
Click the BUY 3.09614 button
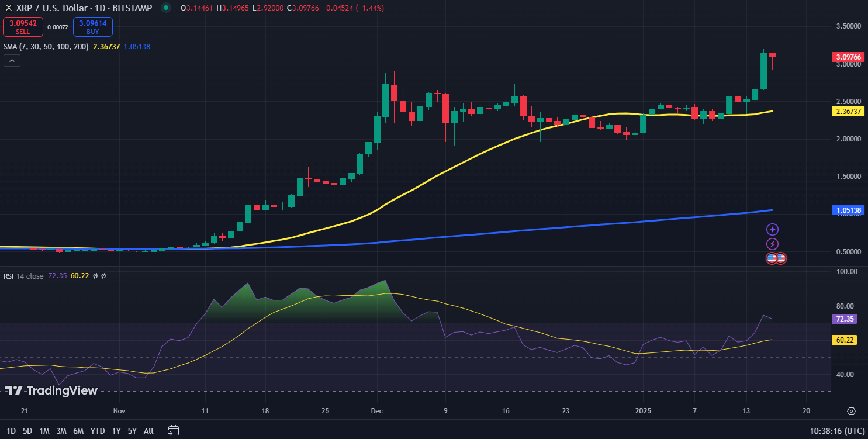click(x=93, y=27)
